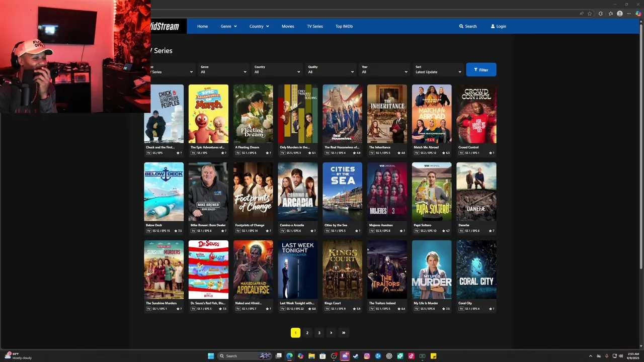The height and width of the screenshot is (362, 644).
Task: Open Discord from taskbar
Action: click(345, 356)
